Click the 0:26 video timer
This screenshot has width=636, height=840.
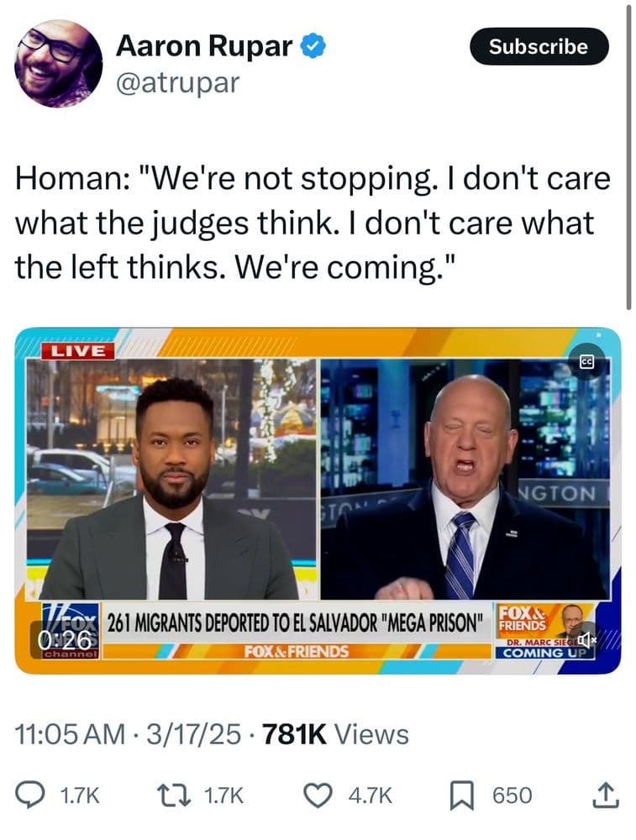coord(65,639)
